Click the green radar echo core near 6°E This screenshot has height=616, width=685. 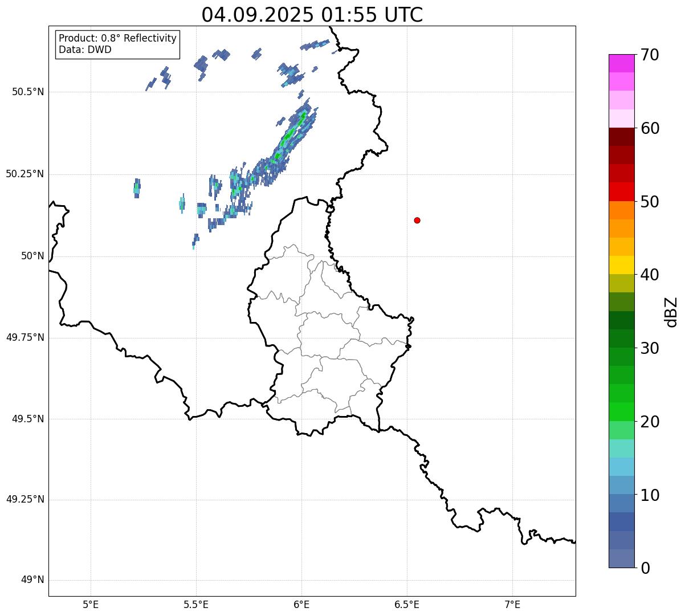290,135
